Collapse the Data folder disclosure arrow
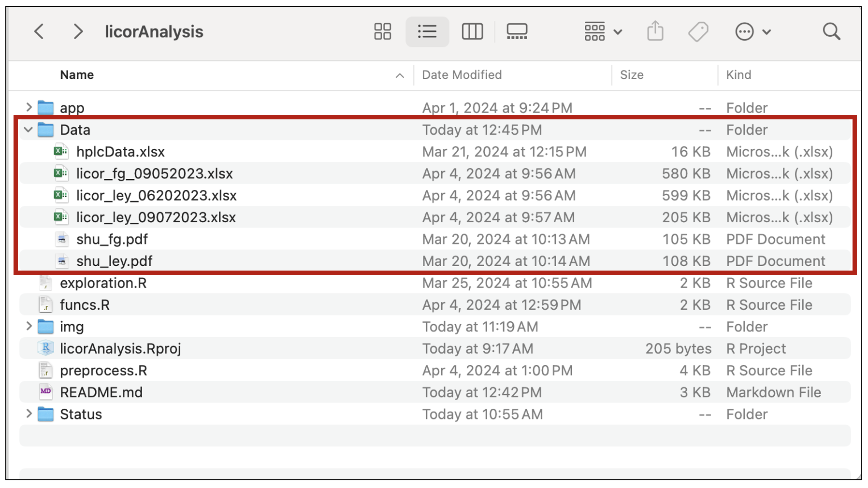Screen dimensions: 868x488 pos(29,129)
